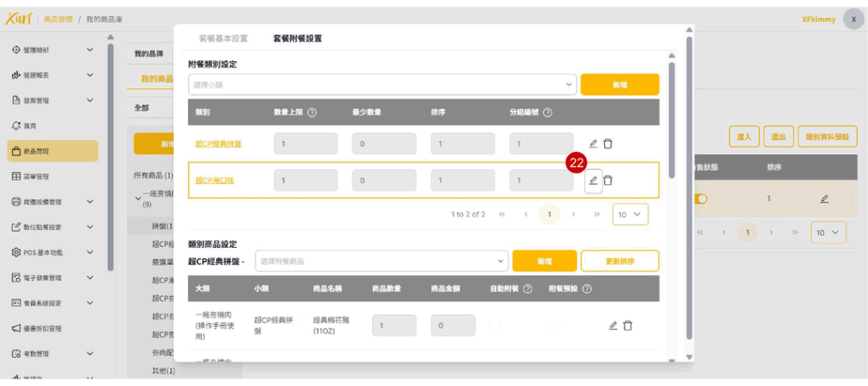Click the 數量上限 field for 超CP經典拼盤
The width and height of the screenshot is (868, 386).
tap(305, 143)
